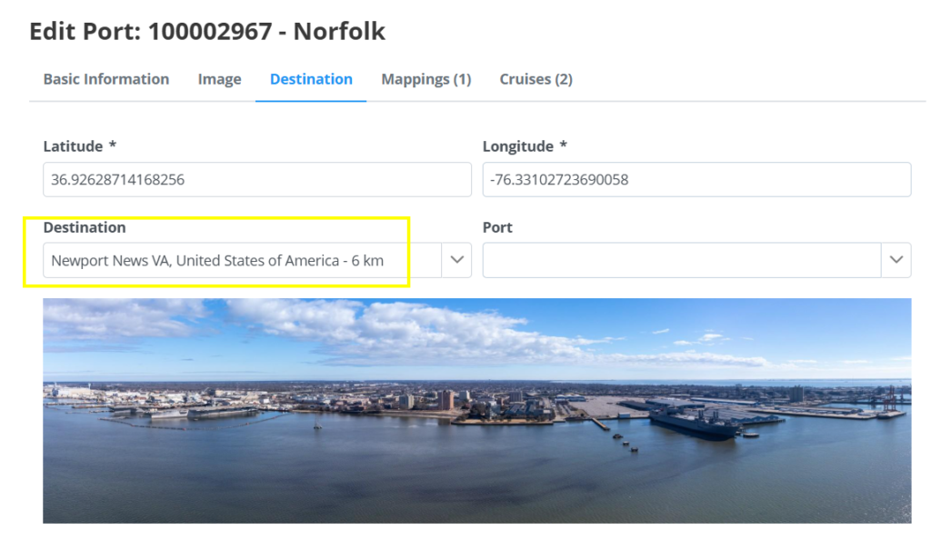This screenshot has height=560, width=931.
Task: Focus the Longitude input field
Action: click(696, 180)
